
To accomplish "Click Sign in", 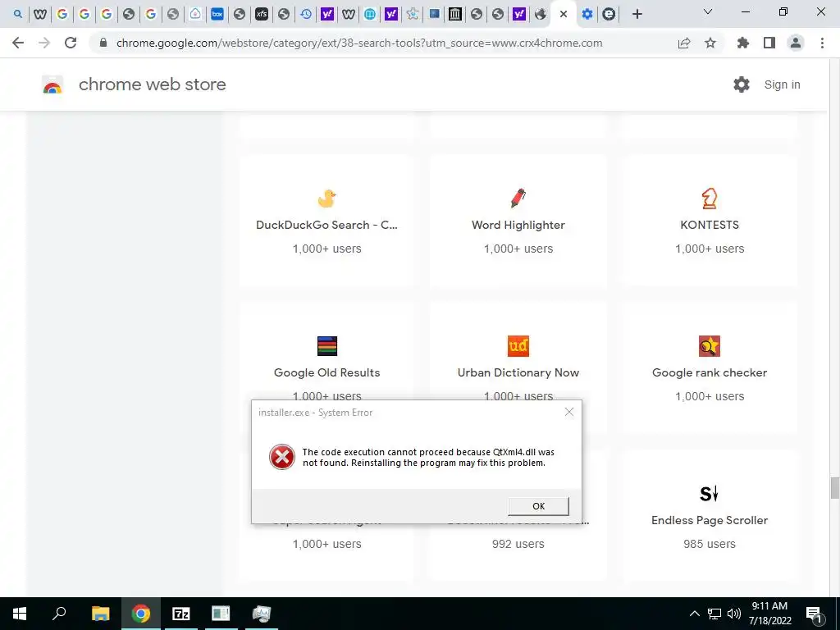I will click(x=782, y=84).
